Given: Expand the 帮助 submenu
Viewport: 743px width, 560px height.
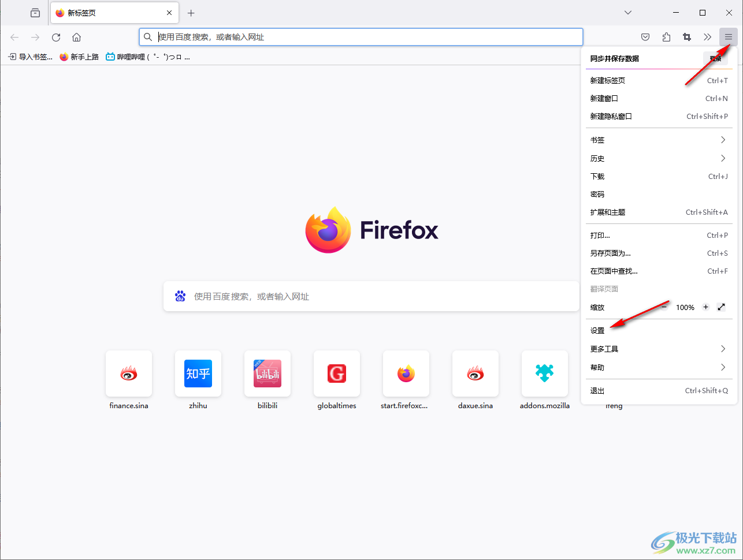Looking at the screenshot, I should pyautogui.click(x=659, y=367).
